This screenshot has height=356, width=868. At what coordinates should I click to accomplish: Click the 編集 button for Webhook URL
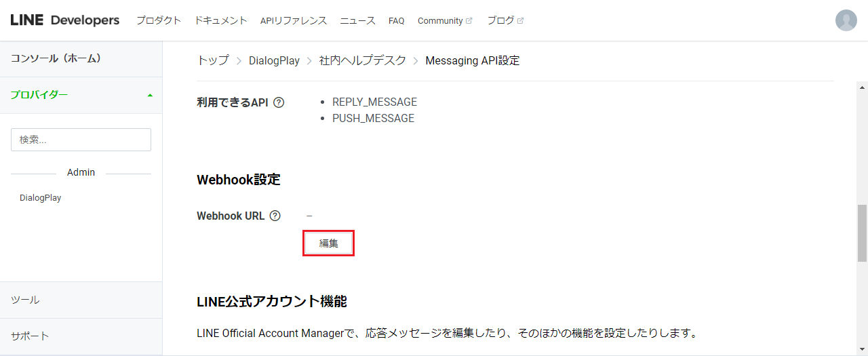tap(329, 243)
